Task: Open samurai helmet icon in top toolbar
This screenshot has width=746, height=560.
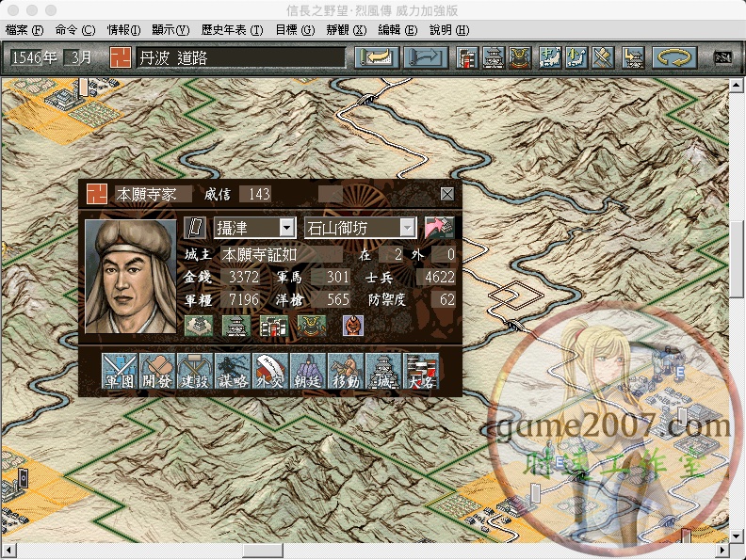Action: (520, 58)
